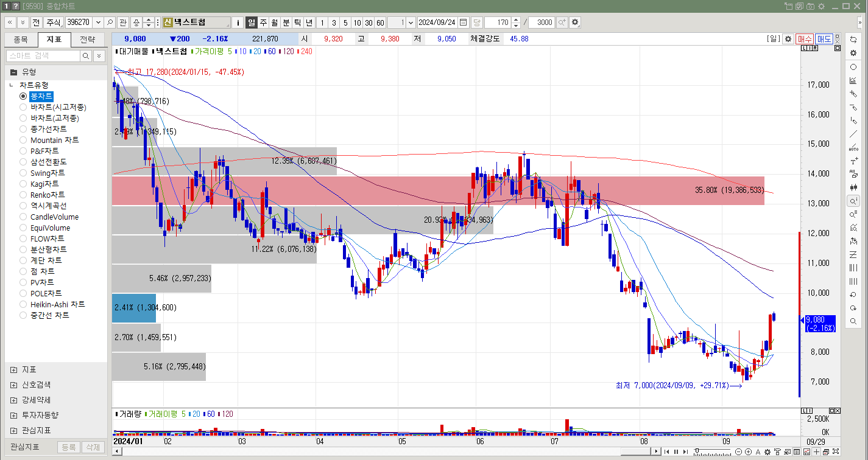Open title bar settings gear icon
Viewport: 868px width, 460px height.
822,6
